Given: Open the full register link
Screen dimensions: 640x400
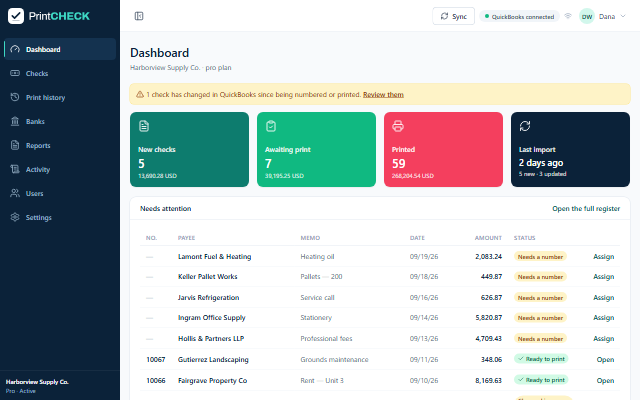Looking at the screenshot, I should pyautogui.click(x=586, y=209).
